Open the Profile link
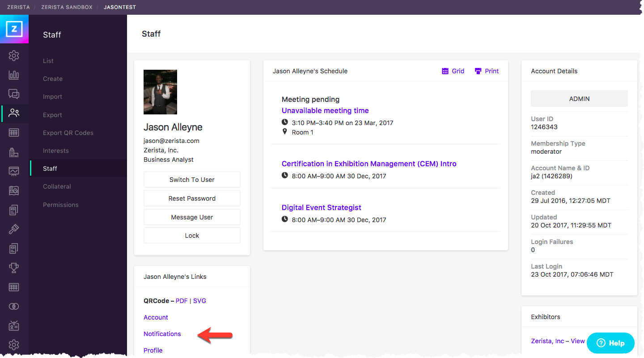 pos(153,350)
